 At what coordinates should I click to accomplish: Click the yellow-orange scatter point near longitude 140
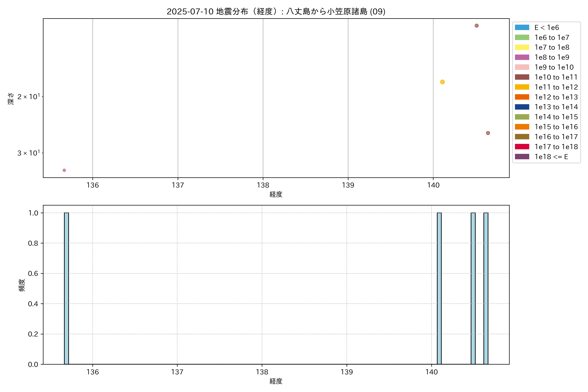(442, 82)
